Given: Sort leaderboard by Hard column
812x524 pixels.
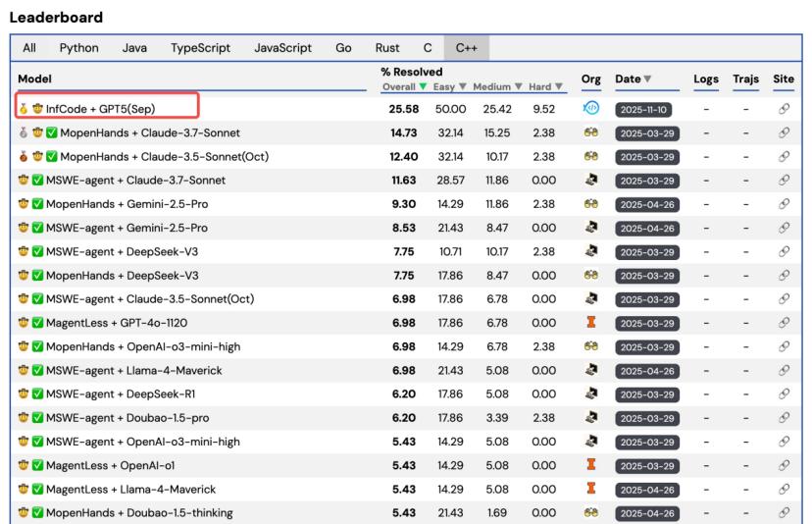Looking at the screenshot, I should 547,87.
